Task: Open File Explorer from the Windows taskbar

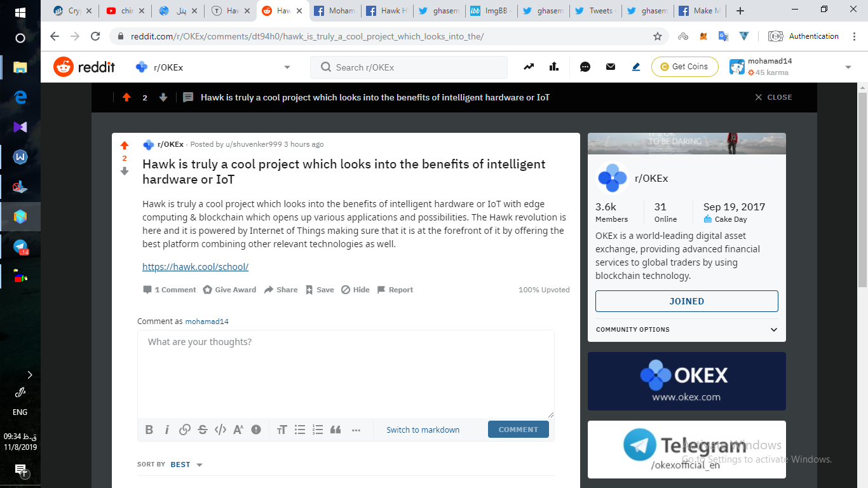Action: point(20,67)
